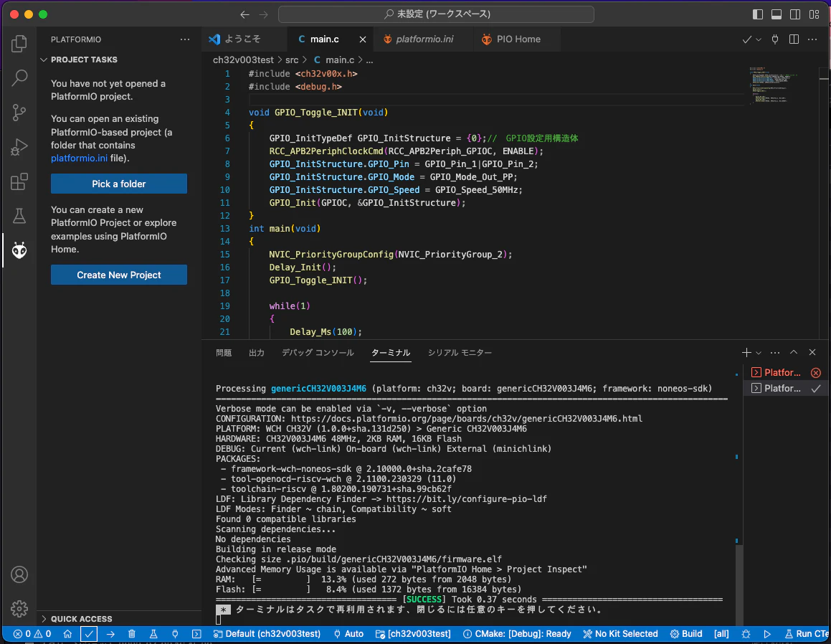Viewport: 831px width, 644px height.
Task: Open the Explorer view in activity bar
Action: click(19, 43)
